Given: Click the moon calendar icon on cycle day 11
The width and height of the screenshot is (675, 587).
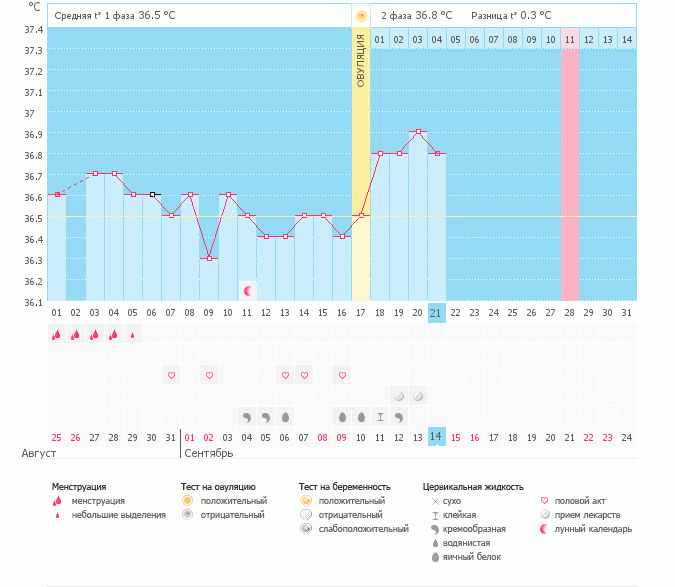Looking at the screenshot, I should point(247,291).
